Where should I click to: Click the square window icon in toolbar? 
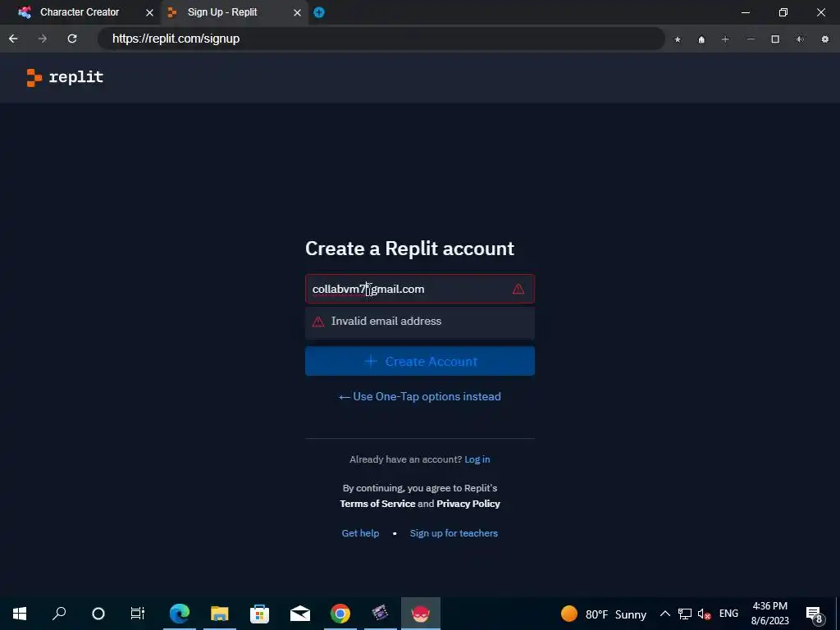point(775,39)
